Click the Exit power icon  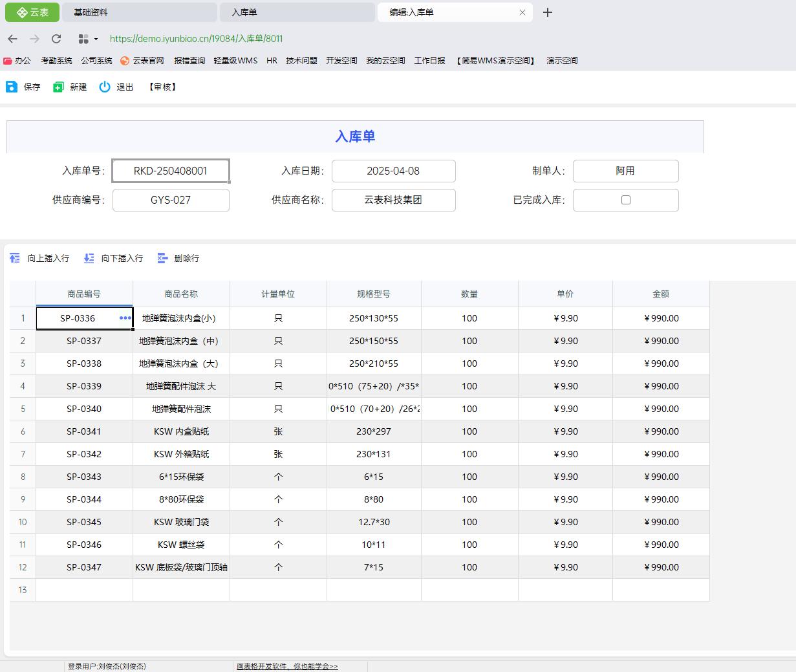(105, 87)
